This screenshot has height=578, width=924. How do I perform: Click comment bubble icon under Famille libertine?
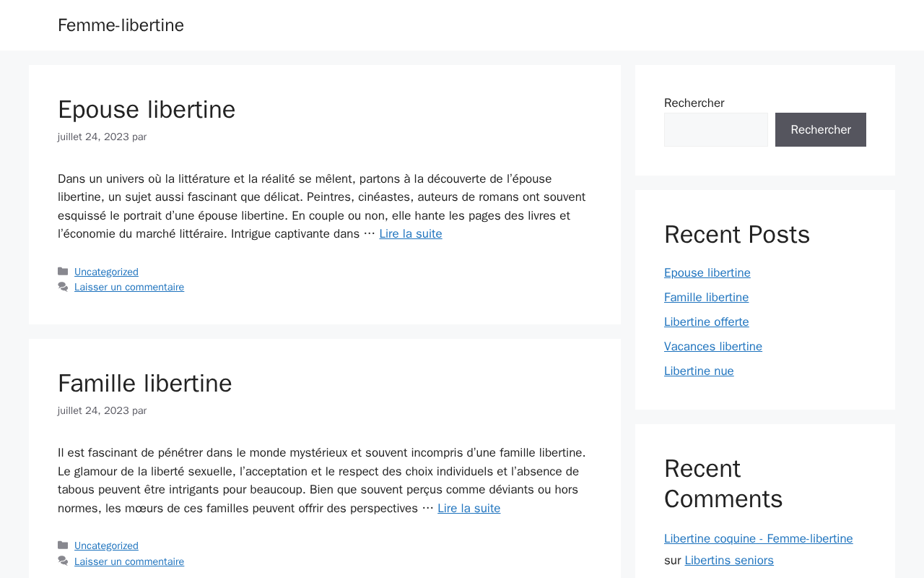[63, 561]
